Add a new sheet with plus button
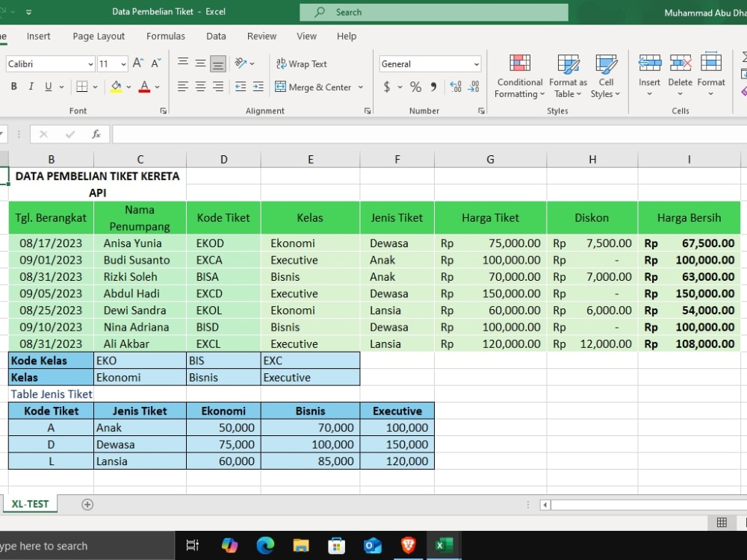The image size is (747, 560). point(87,504)
